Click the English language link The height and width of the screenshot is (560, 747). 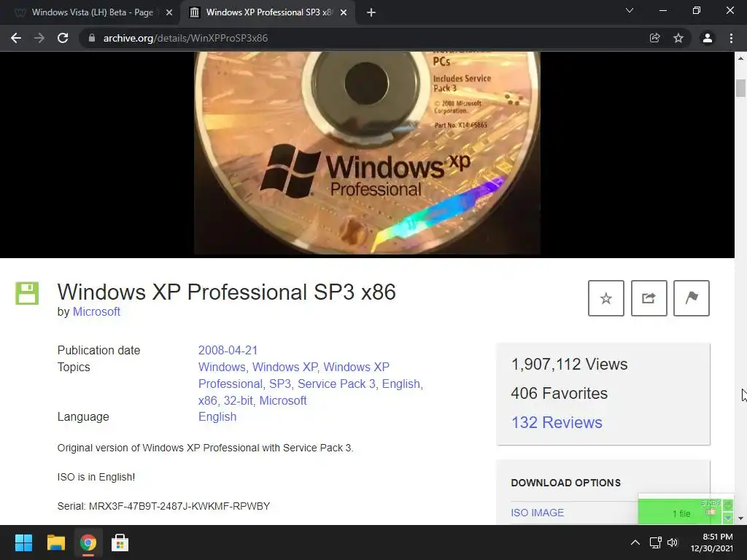(x=217, y=416)
